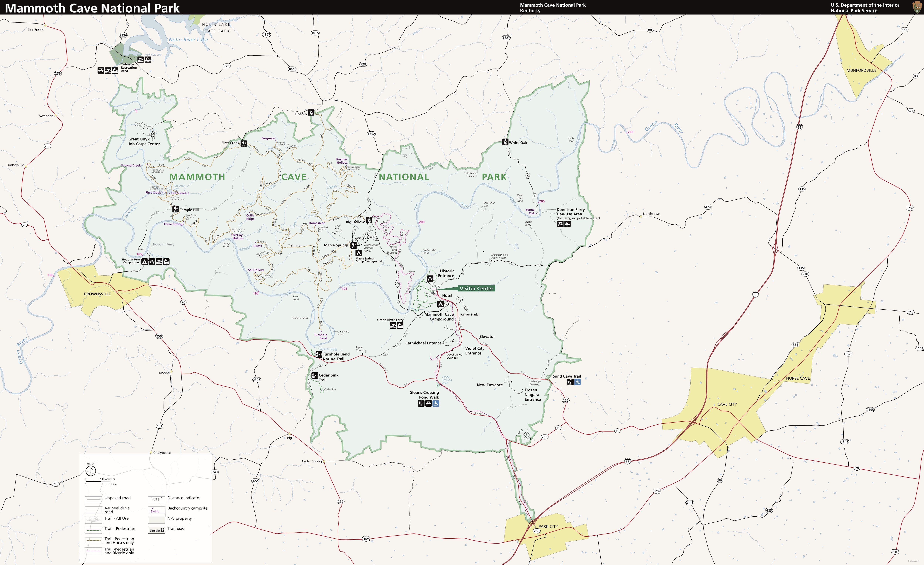Click the Turnhole Bend purple campsite label

[x=321, y=337]
